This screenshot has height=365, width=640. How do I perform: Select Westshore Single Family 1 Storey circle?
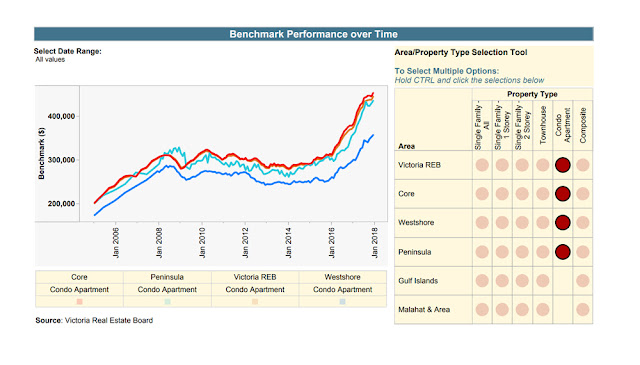(x=502, y=223)
